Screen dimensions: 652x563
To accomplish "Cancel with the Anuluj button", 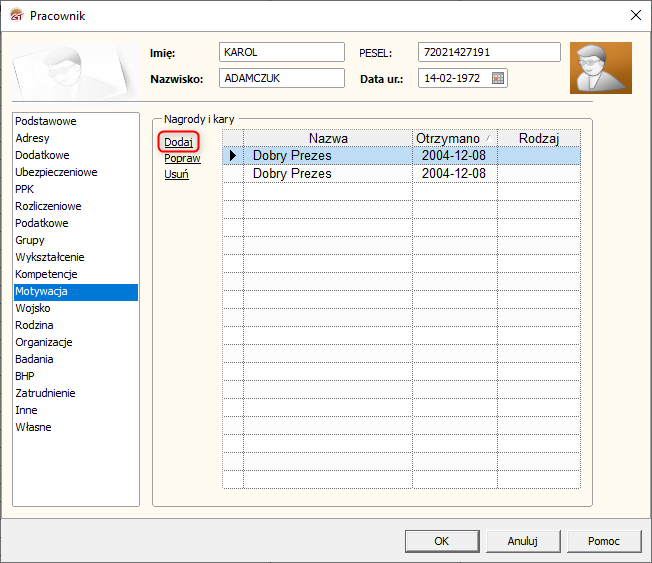I will [x=523, y=541].
